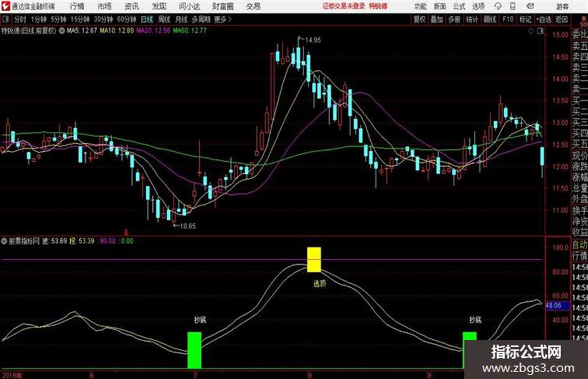Image resolution: width=588 pixels, height=379 pixels.
Task: Toggle the 复权 price adjustment button
Action: pyautogui.click(x=419, y=19)
